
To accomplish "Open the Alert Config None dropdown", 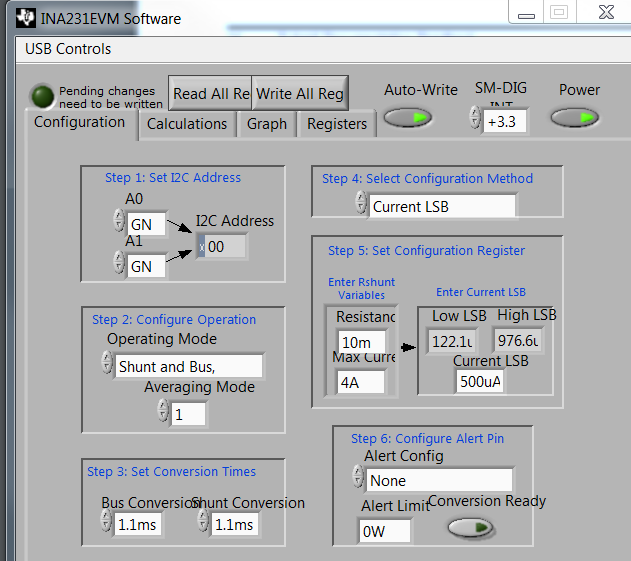I will [x=439, y=481].
